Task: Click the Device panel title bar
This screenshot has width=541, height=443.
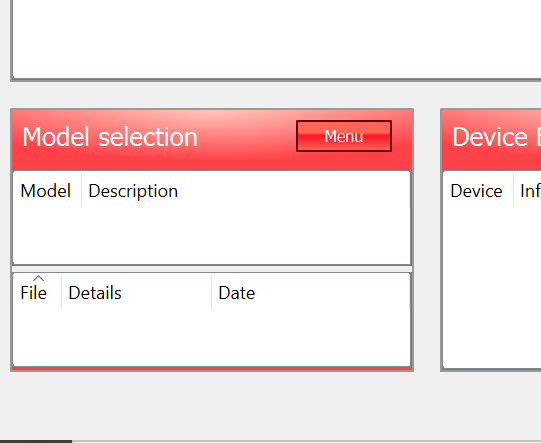Action: [492, 140]
